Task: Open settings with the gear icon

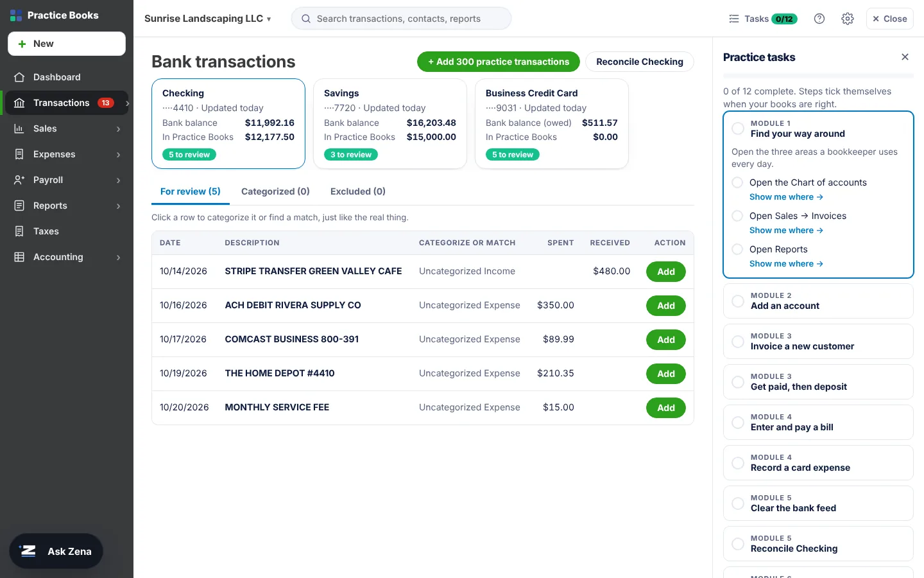Action: click(x=848, y=19)
